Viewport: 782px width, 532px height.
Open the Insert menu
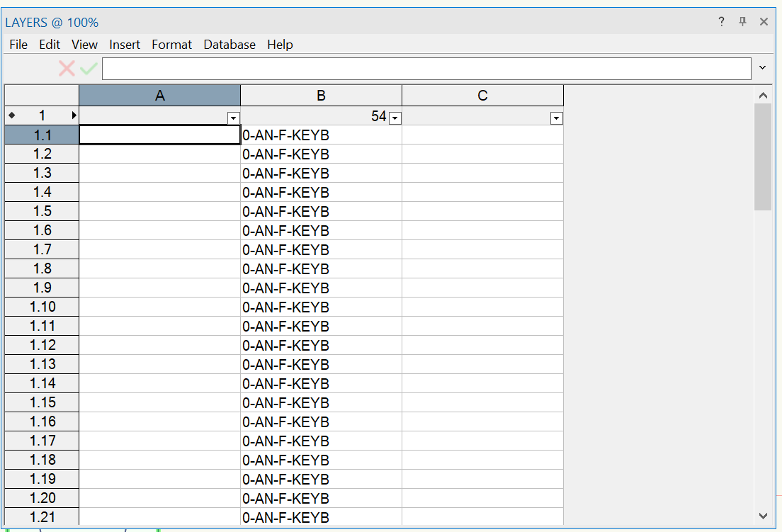pos(125,44)
